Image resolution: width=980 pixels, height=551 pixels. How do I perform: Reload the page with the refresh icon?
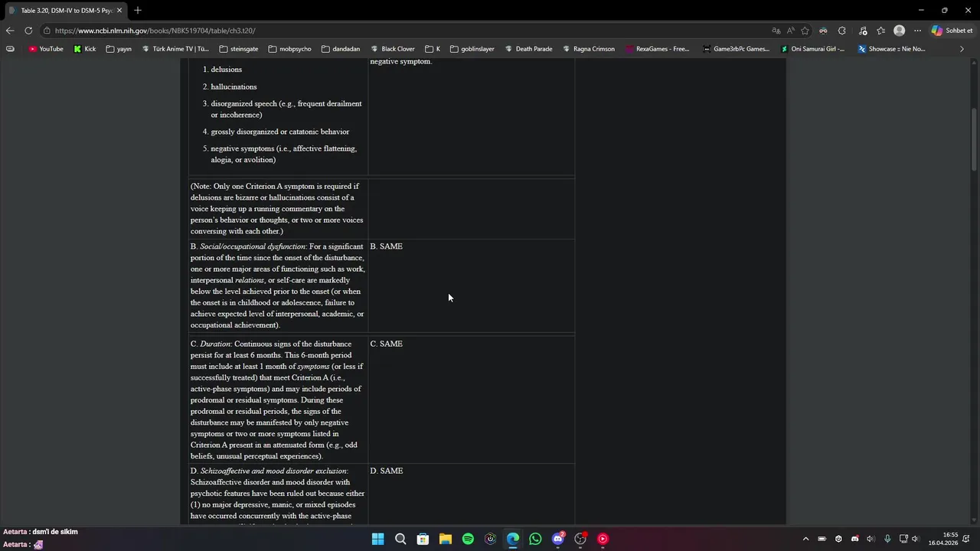pyautogui.click(x=28, y=31)
